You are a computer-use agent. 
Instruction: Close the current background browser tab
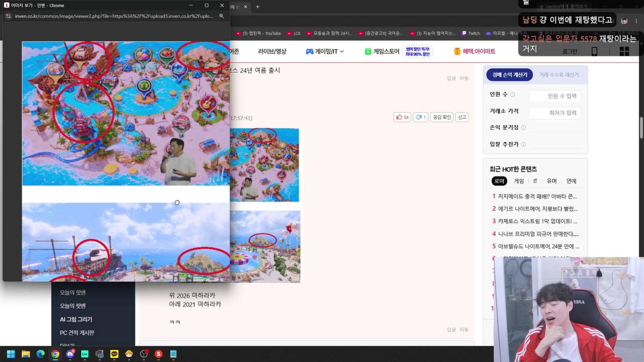(x=245, y=7)
